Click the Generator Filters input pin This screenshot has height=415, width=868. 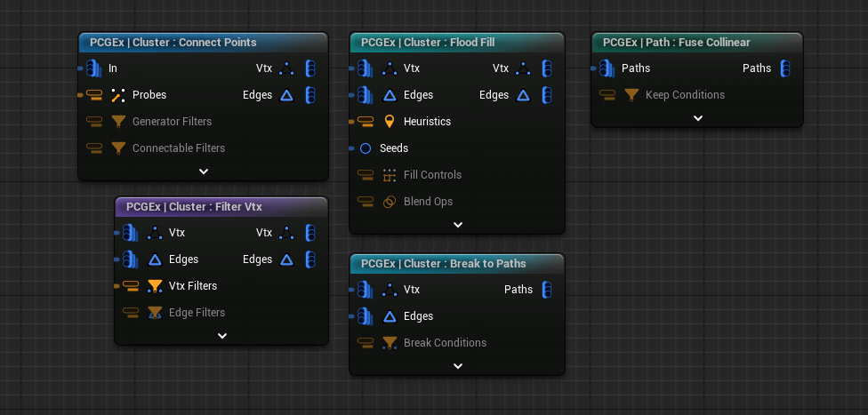pos(94,122)
